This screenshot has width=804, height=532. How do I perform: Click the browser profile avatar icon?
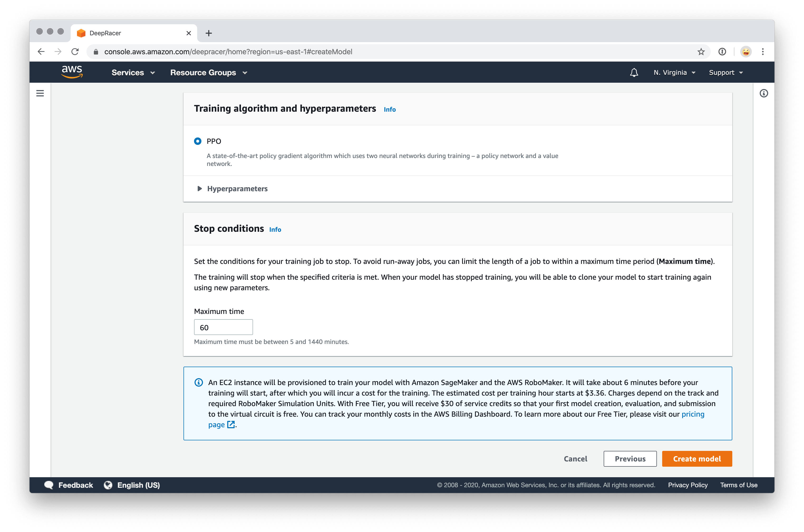coord(745,52)
